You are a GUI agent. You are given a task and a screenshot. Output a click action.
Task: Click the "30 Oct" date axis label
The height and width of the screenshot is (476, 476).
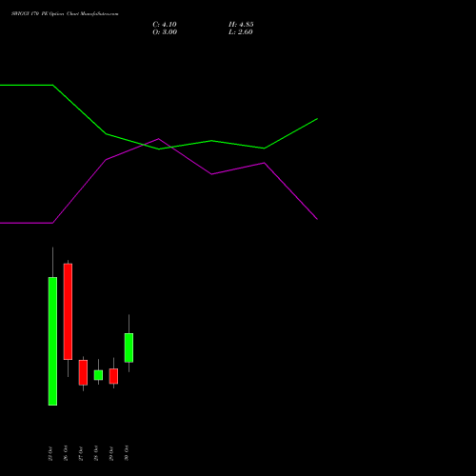coord(127,453)
